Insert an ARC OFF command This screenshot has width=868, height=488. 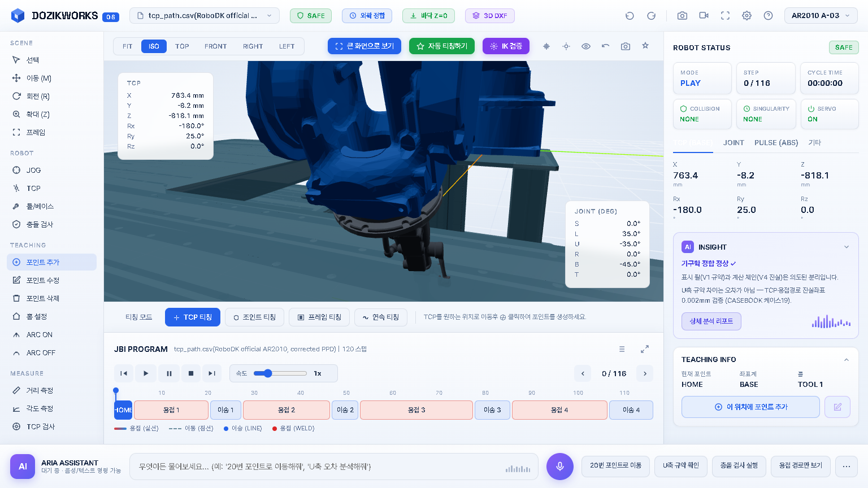51,352
